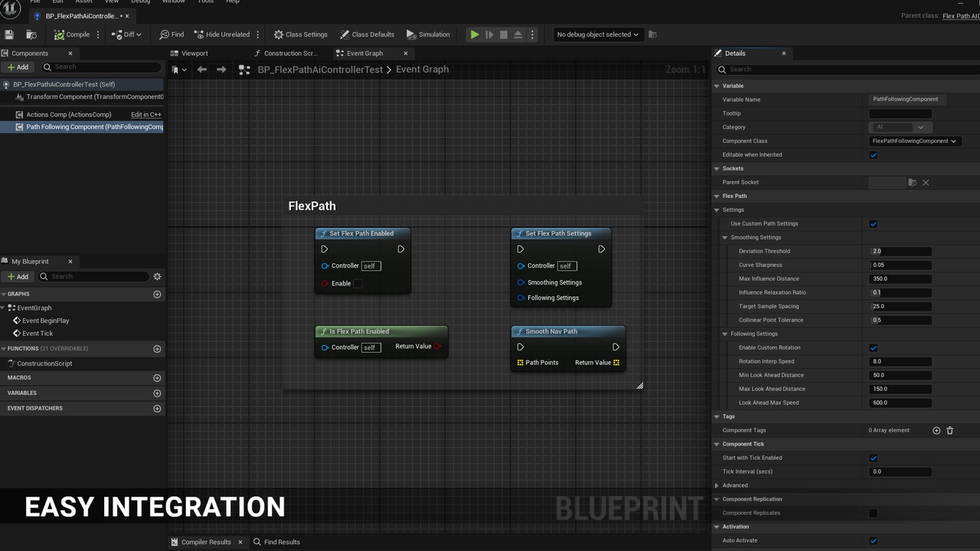The image size is (980, 551).
Task: Select Actions Comp component
Action: (x=68, y=115)
